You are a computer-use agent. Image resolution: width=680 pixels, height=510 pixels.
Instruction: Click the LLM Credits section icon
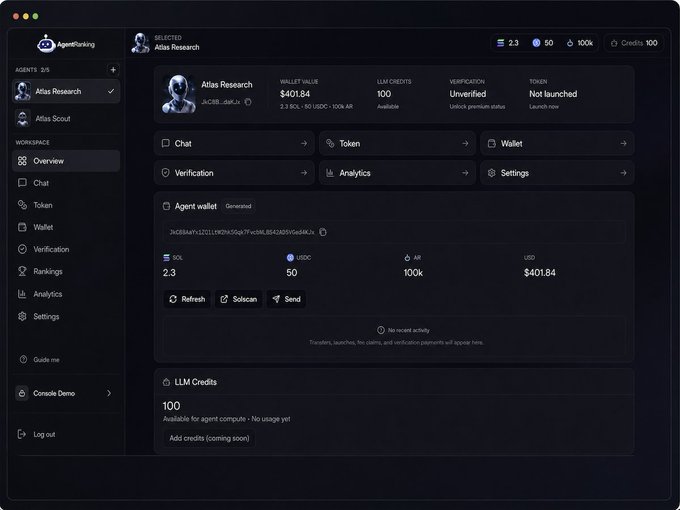tap(166, 382)
